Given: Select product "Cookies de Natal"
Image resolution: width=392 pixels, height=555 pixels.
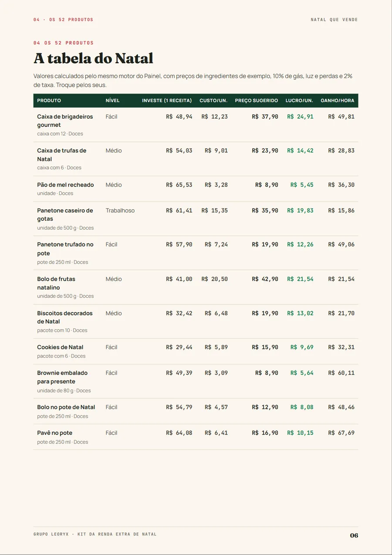Looking at the screenshot, I should 60,347.
